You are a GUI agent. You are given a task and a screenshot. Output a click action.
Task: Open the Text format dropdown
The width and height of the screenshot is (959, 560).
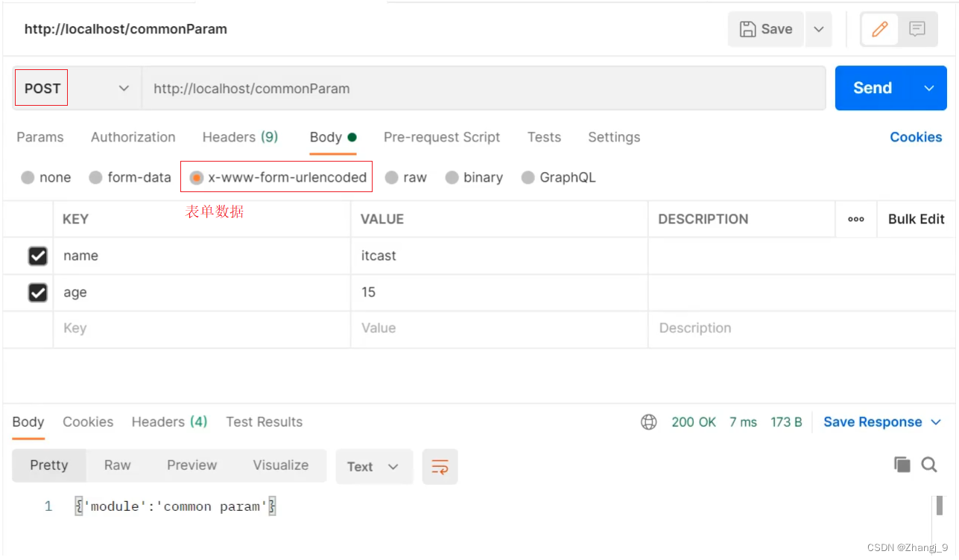click(374, 467)
